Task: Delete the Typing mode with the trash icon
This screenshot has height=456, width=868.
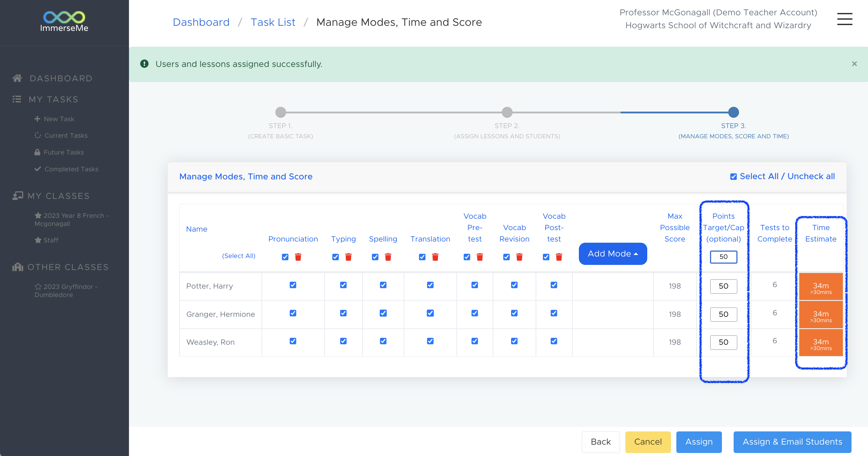Action: pyautogui.click(x=349, y=257)
